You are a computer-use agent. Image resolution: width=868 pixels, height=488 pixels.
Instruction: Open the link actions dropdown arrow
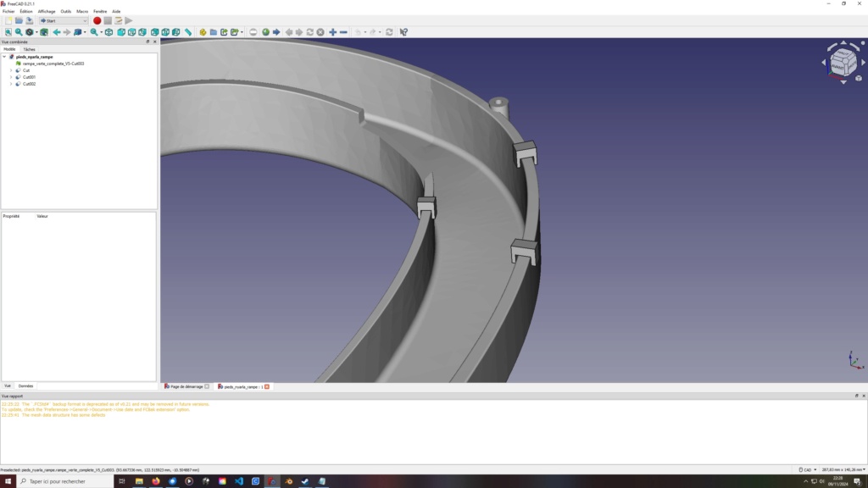point(242,32)
